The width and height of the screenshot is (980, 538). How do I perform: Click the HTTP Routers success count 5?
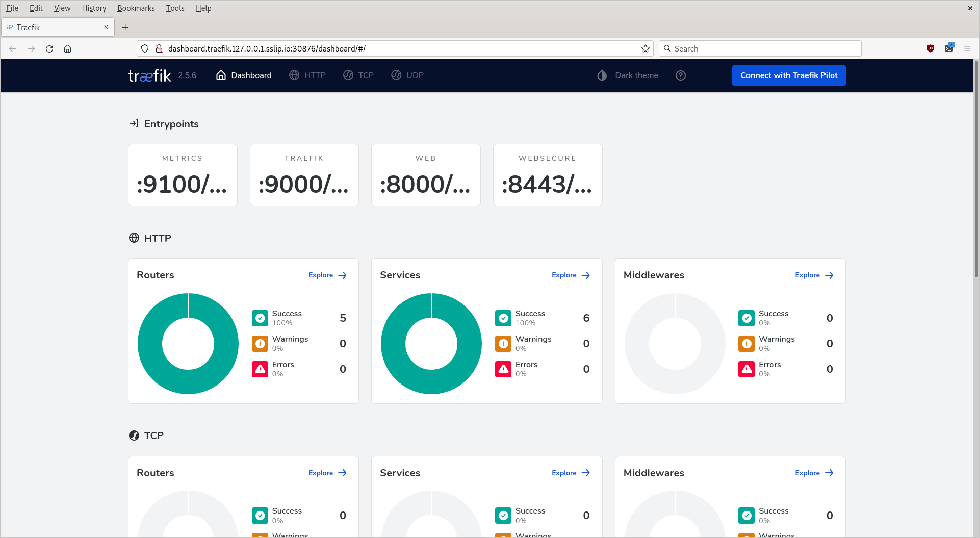(x=343, y=318)
